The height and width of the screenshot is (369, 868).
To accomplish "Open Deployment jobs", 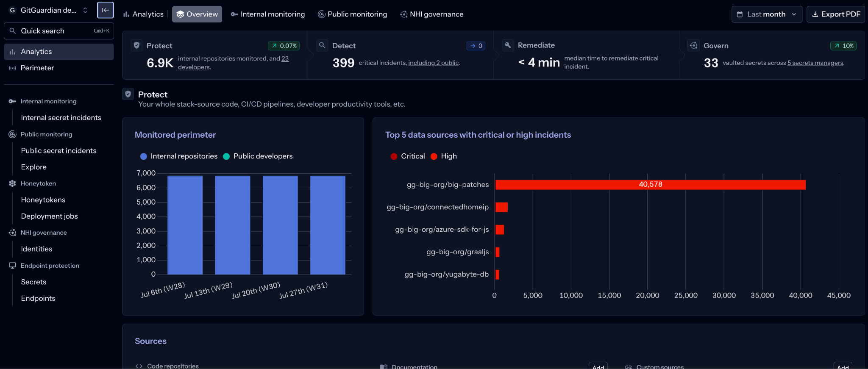I will click(x=49, y=216).
